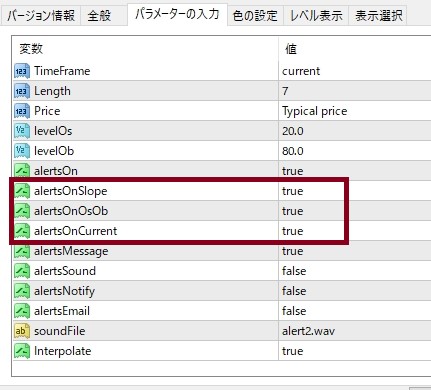Click the alertsNotify boolean-type icon

pos(22,291)
